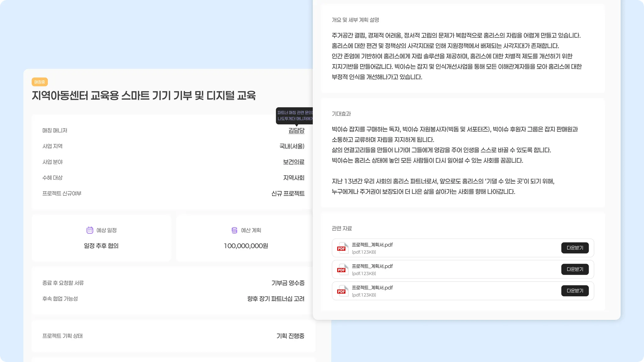Click the first file's PDF icon

342,248
